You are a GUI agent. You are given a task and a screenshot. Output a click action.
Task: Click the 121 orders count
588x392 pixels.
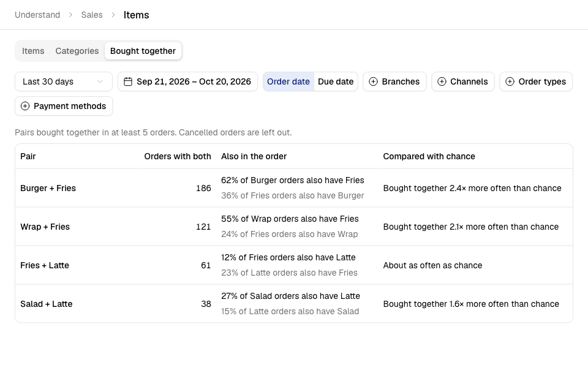pyautogui.click(x=203, y=227)
